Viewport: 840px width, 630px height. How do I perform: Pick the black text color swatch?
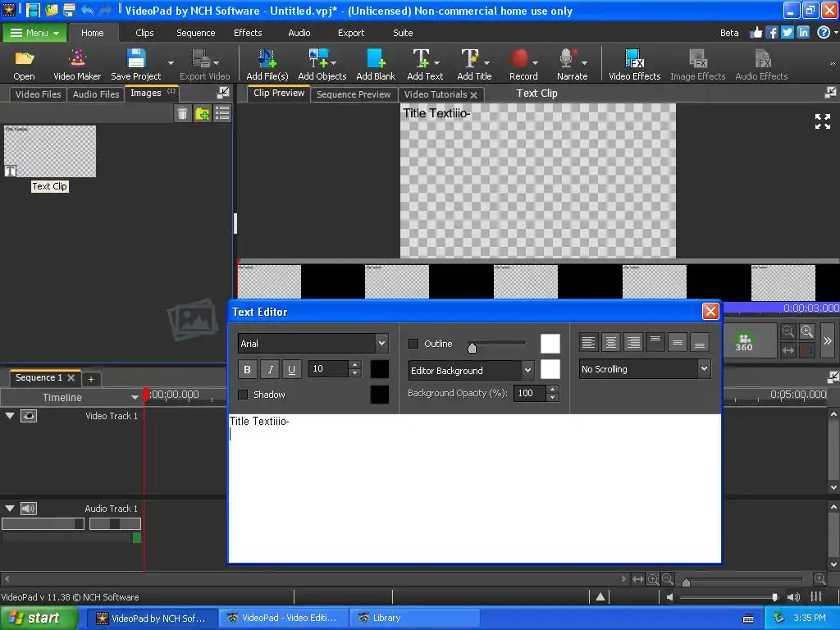379,369
